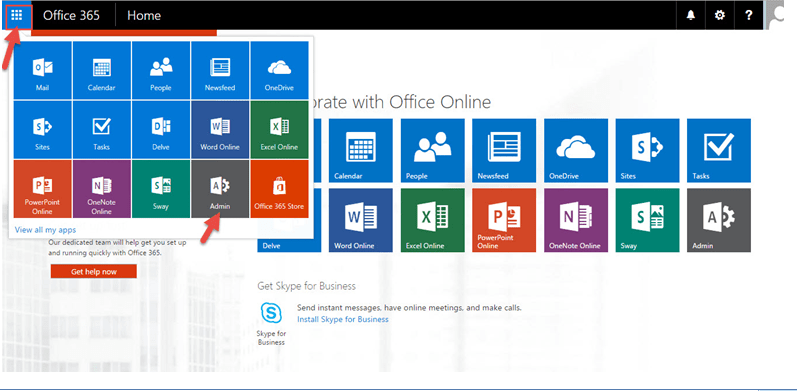Open Newsfeed tile in app launcher
Image resolution: width=797 pixels, height=391 pixels.
220,70
